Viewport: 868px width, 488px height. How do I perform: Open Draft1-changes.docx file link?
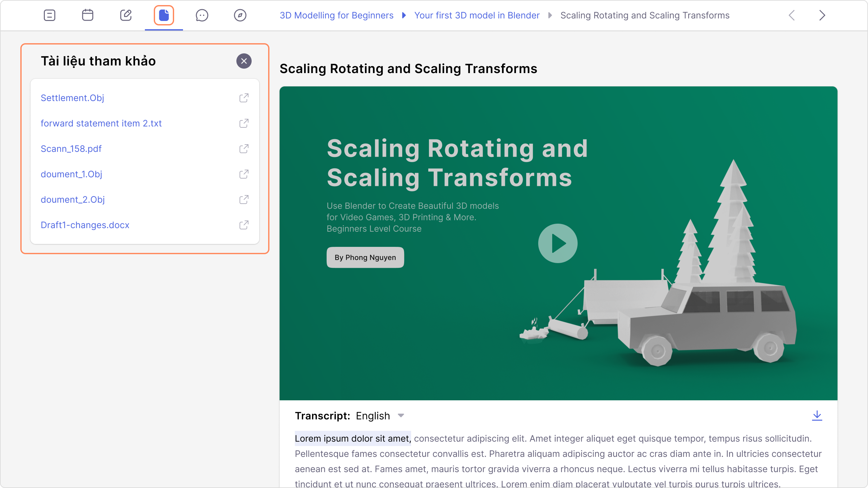coord(85,225)
